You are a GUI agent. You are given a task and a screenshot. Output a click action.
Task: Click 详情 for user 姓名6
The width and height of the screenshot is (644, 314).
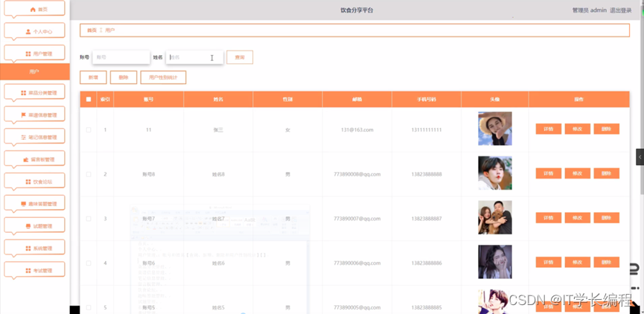coord(548,262)
